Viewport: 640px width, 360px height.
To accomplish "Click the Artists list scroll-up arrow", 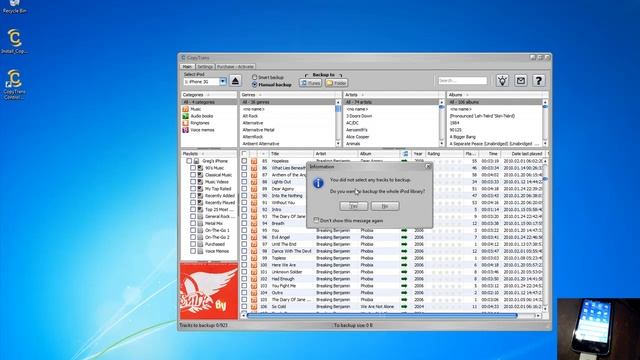I will point(441,102).
